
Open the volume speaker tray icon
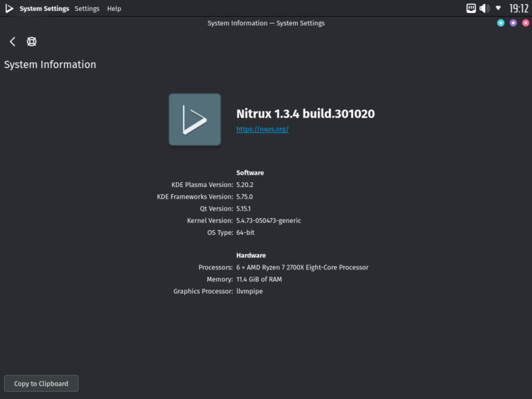(x=484, y=8)
